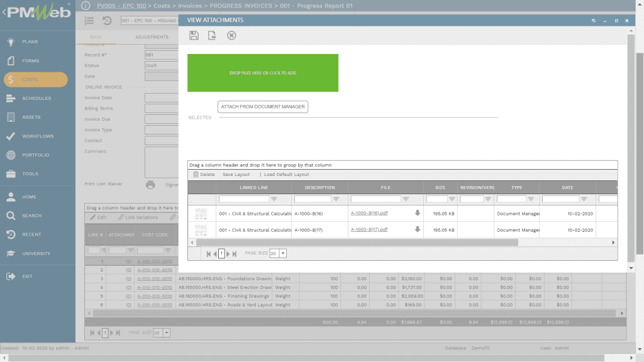This screenshot has height=362, width=644.
Task: Click the printer icon for Lien Waiver
Action: [x=150, y=185]
